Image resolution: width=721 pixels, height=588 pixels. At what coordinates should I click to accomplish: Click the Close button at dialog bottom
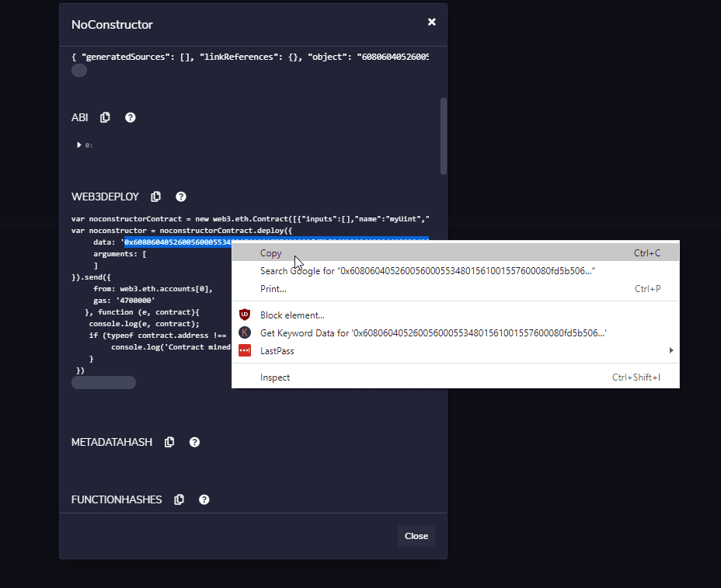click(x=416, y=536)
